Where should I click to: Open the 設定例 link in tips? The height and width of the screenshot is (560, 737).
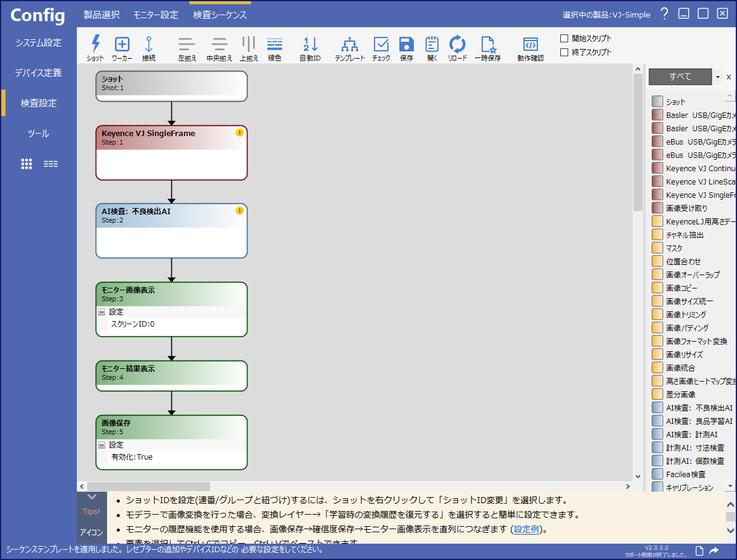[525, 530]
